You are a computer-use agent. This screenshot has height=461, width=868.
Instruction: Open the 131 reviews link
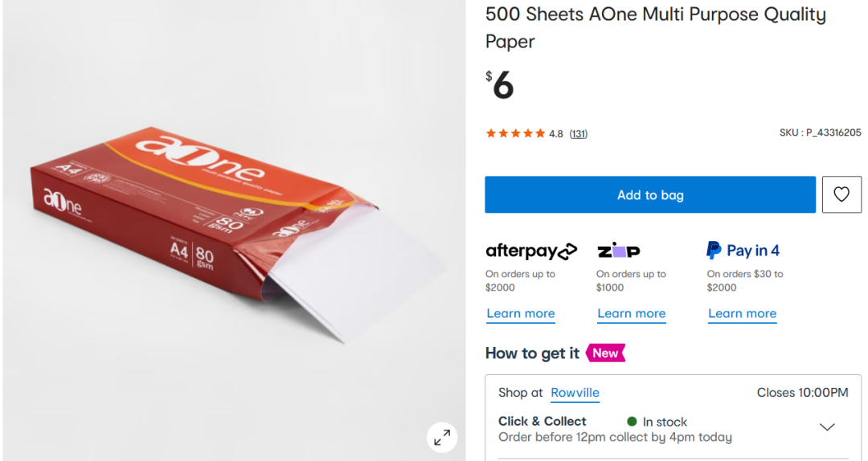[x=579, y=134]
